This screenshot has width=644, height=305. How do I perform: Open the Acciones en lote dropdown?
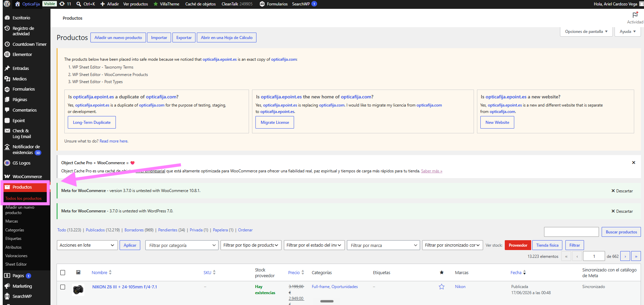coord(87,245)
